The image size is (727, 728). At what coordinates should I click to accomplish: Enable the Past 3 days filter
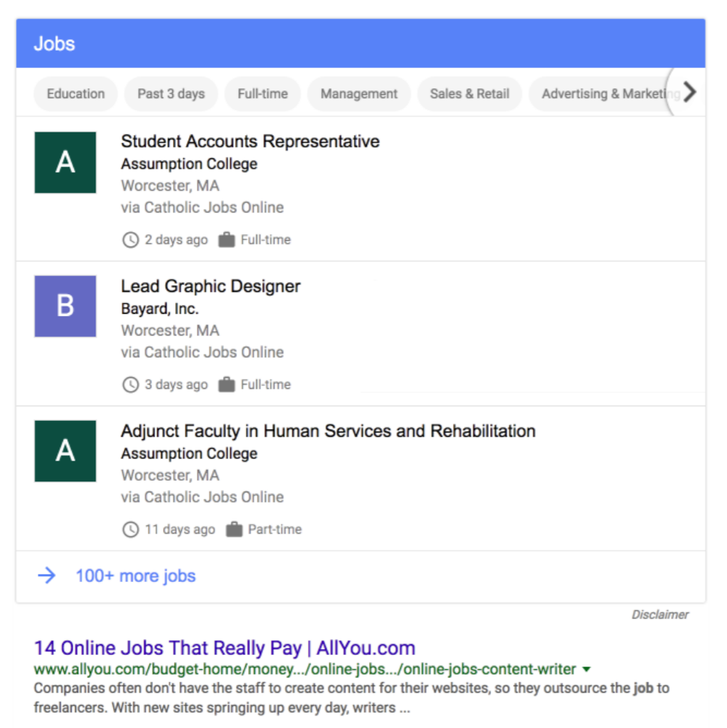point(171,94)
